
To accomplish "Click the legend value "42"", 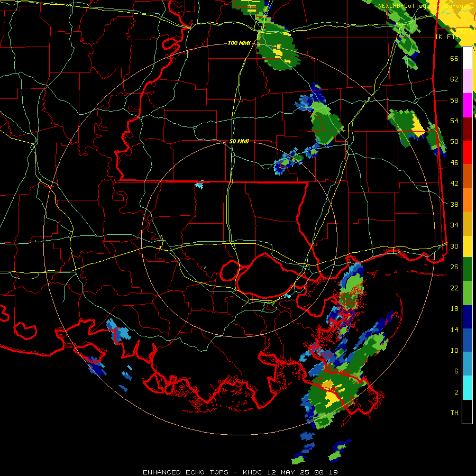I will (454, 184).
